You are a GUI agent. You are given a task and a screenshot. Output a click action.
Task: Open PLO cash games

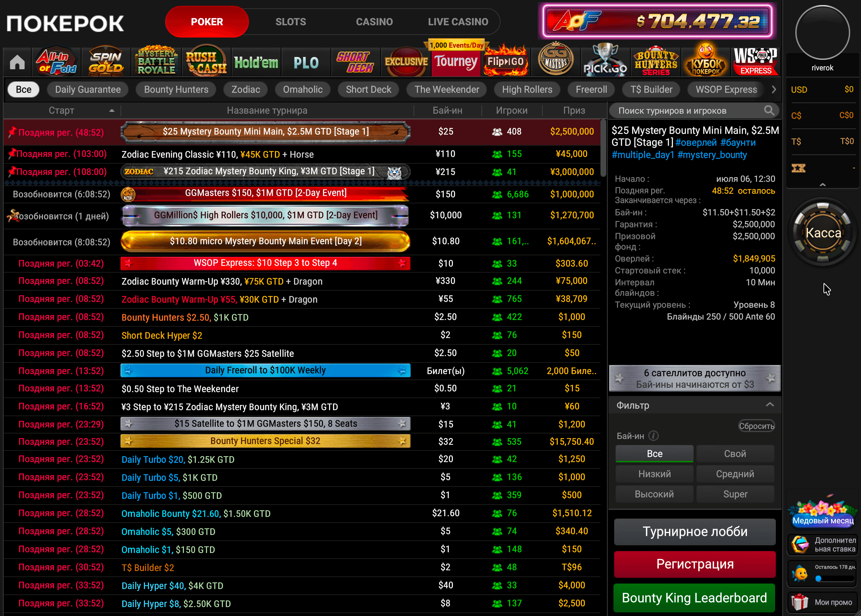pyautogui.click(x=306, y=62)
